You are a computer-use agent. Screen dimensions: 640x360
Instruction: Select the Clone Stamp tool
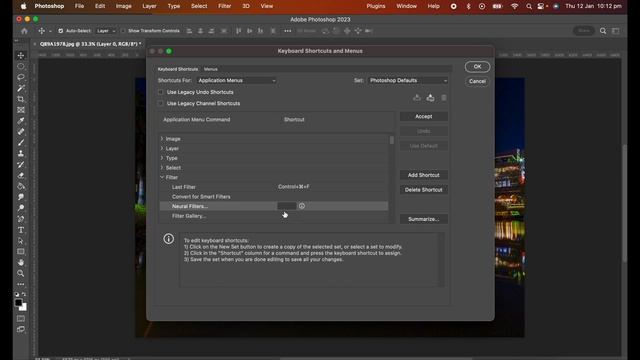(21, 153)
